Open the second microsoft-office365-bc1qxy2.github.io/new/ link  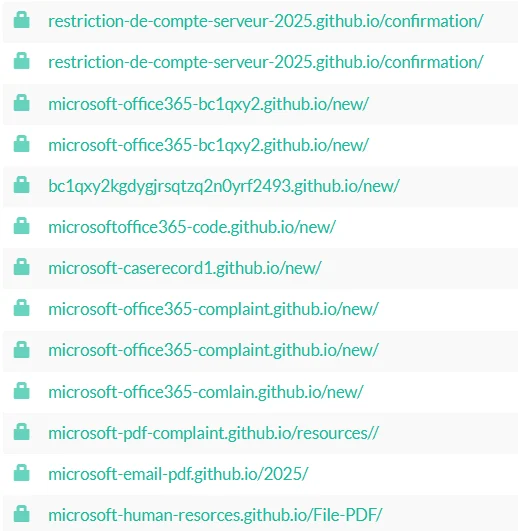tap(208, 145)
